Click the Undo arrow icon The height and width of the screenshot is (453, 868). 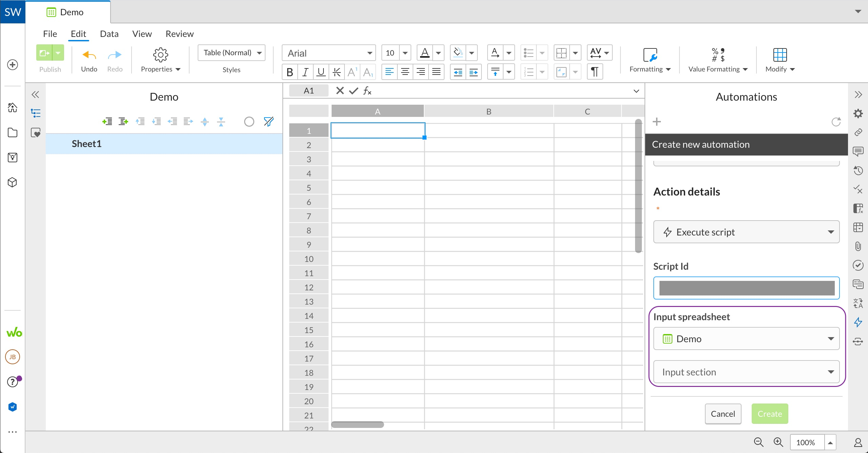(88, 55)
